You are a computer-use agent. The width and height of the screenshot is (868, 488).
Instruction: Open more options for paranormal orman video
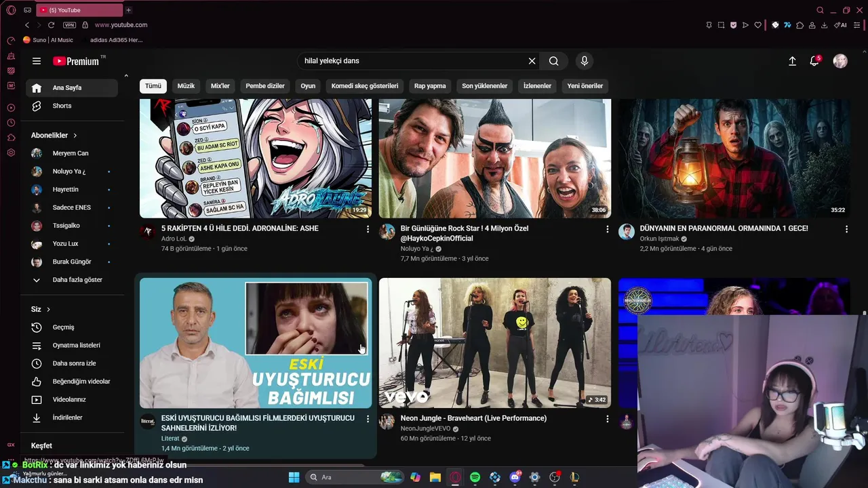846,230
